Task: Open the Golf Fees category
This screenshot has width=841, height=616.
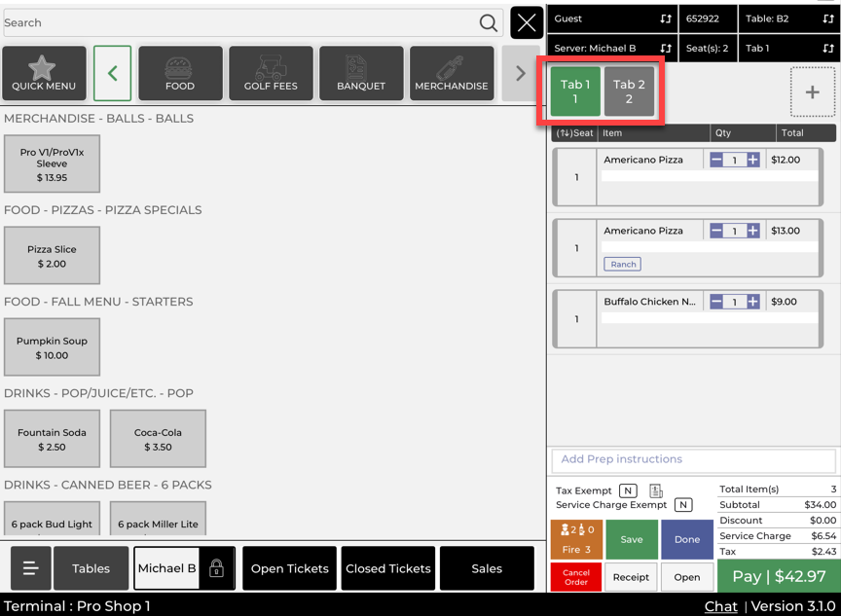Action: point(271,74)
